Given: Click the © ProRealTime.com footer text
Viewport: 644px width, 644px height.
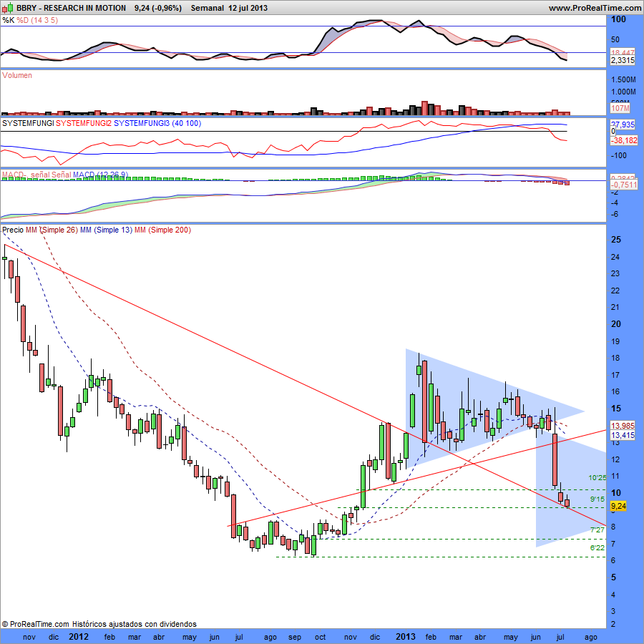Looking at the screenshot, I should (36, 624).
